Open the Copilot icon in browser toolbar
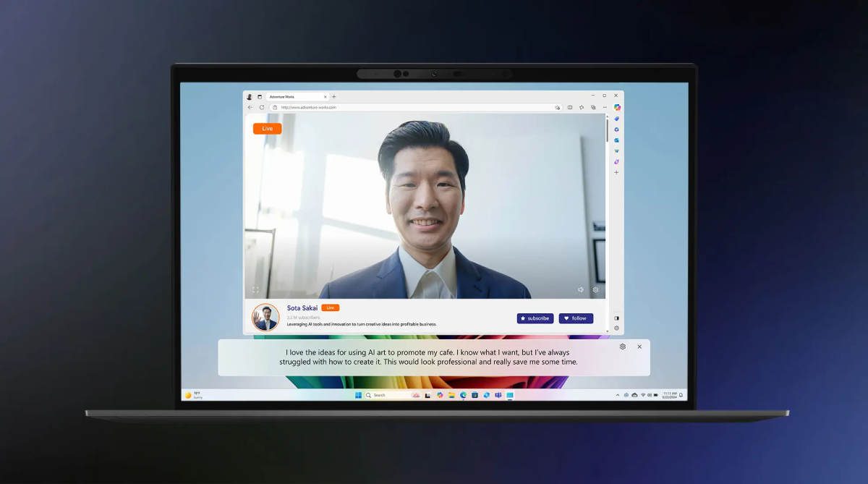This screenshot has height=484, width=868. click(617, 107)
